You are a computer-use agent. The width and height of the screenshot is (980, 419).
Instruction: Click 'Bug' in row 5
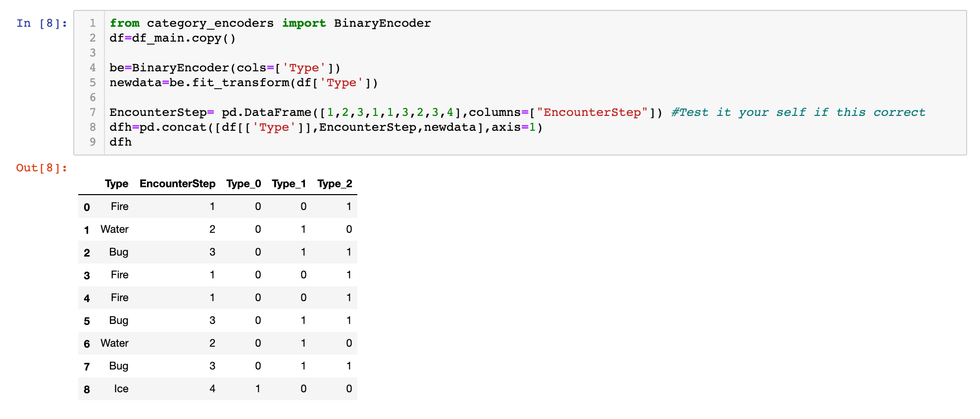click(x=119, y=320)
